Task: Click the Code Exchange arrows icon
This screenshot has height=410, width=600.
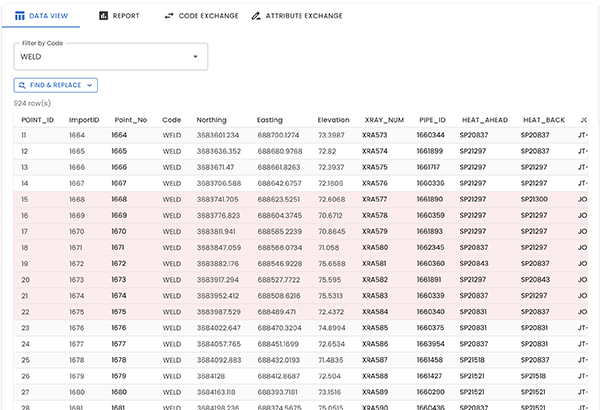Action: tap(169, 16)
